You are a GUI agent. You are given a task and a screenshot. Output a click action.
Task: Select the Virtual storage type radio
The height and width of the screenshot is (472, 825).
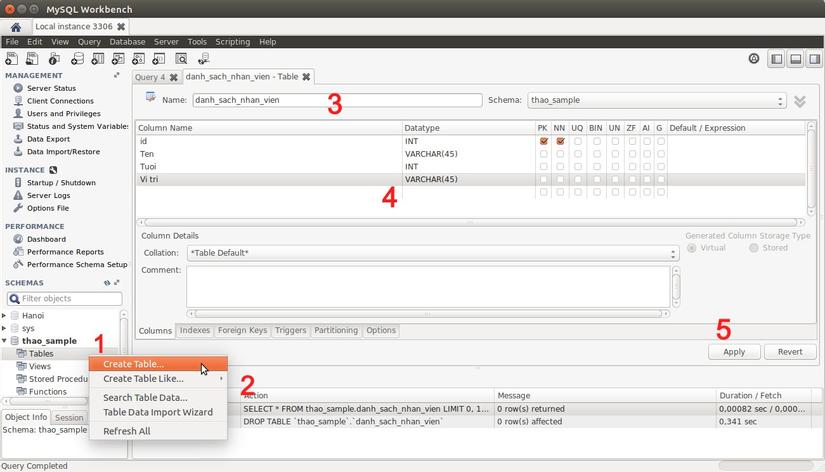tap(691, 247)
